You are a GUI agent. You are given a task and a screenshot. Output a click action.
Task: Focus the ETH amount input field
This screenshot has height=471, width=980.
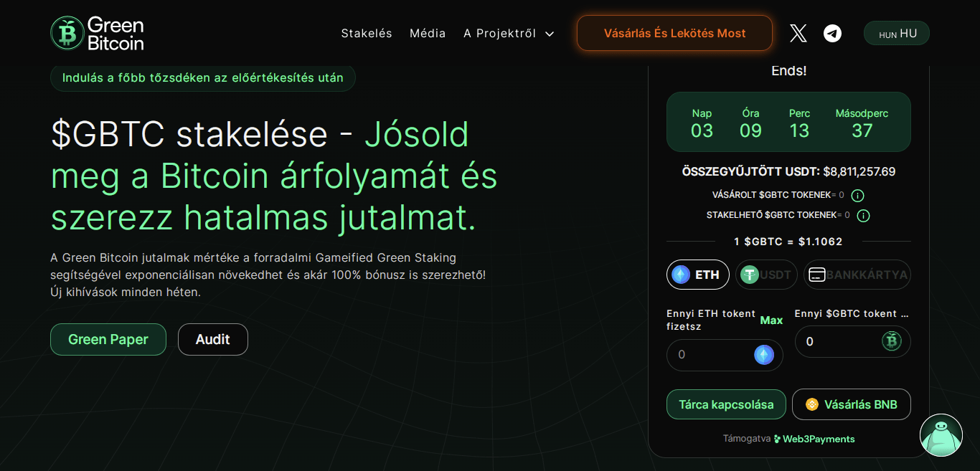coord(725,355)
